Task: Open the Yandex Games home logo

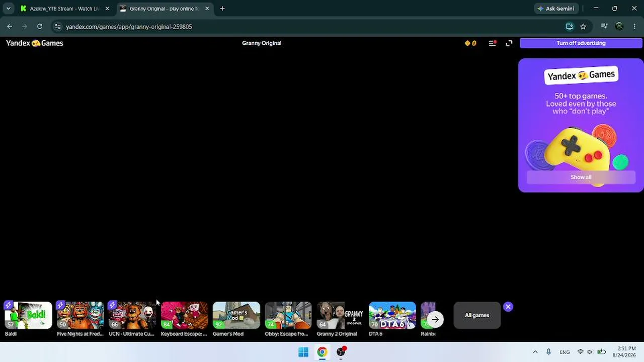Action: (34, 43)
